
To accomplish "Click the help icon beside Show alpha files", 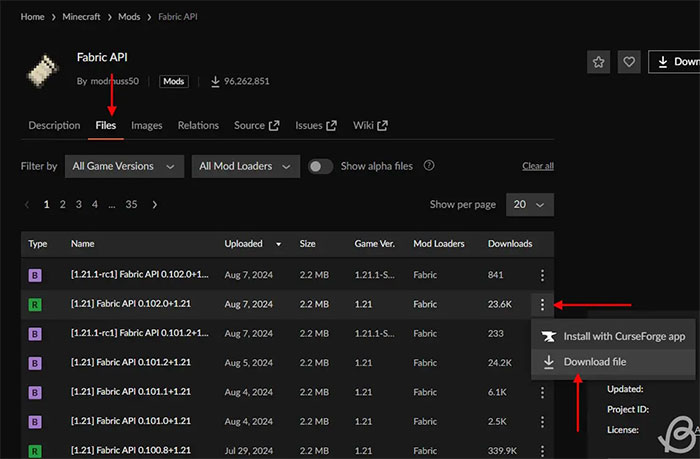I will (x=429, y=166).
